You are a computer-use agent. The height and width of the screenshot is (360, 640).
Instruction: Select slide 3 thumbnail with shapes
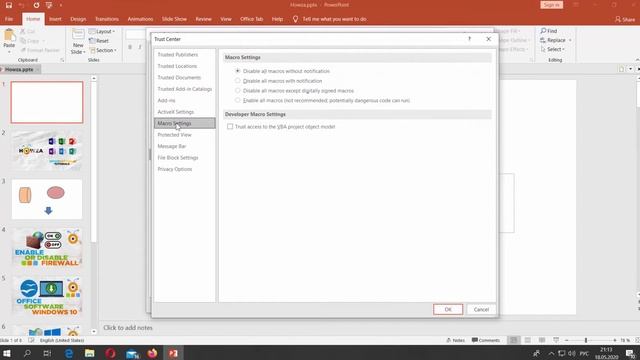47,199
